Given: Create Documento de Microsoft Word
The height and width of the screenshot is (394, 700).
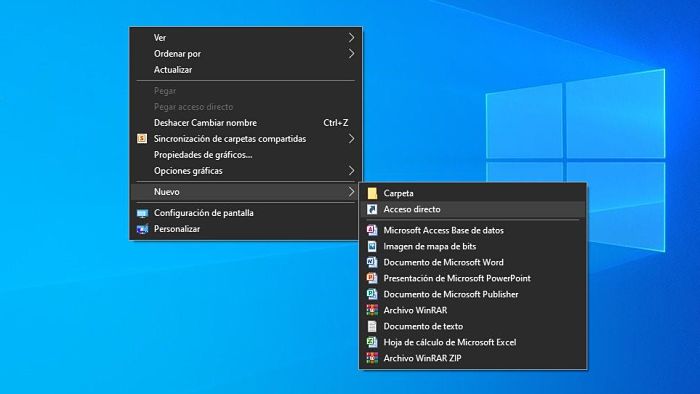Looking at the screenshot, I should pyautogui.click(x=473, y=262).
